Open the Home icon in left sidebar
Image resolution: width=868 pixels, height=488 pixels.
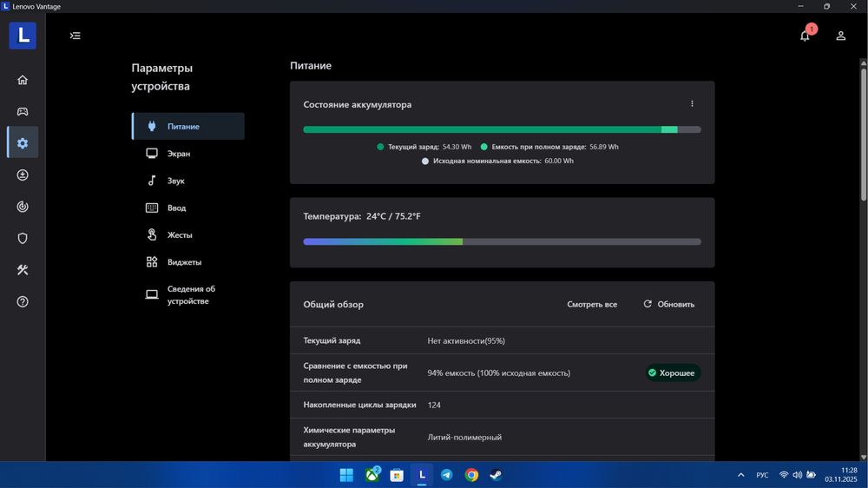(23, 80)
